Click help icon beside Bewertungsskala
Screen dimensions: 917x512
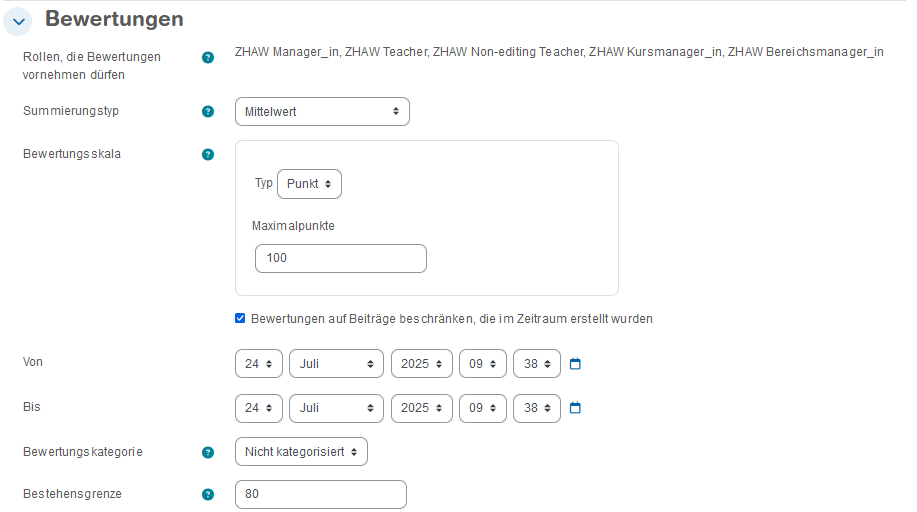pos(208,155)
